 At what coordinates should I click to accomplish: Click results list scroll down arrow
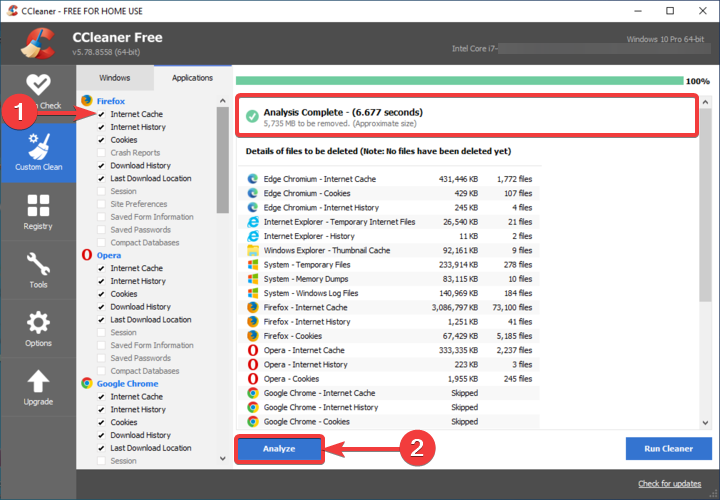click(x=706, y=423)
